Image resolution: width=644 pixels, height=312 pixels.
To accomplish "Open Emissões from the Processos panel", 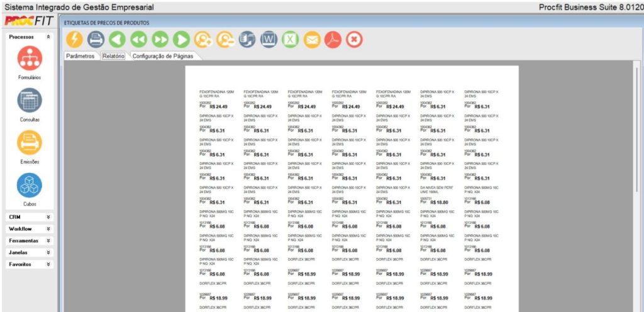I will click(29, 142).
